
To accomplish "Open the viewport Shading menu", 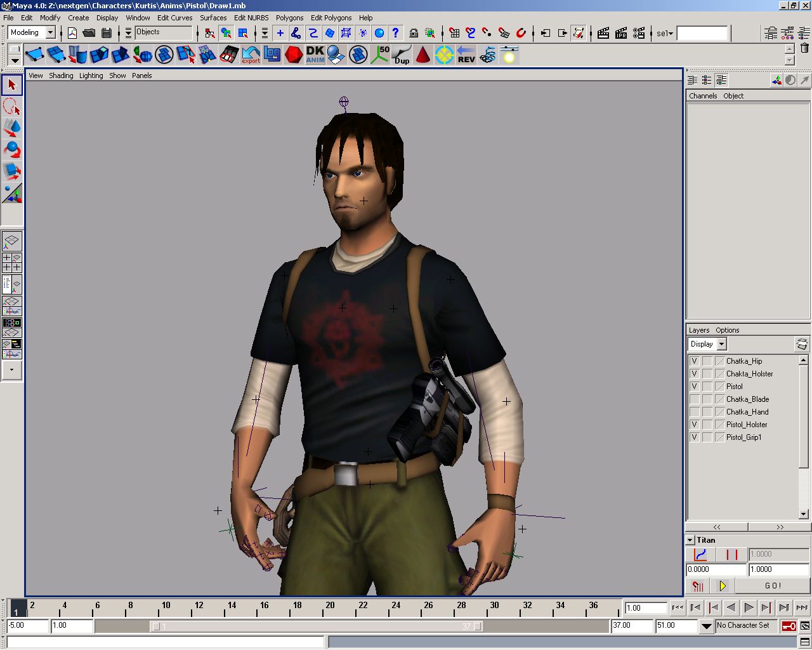I will [61, 76].
